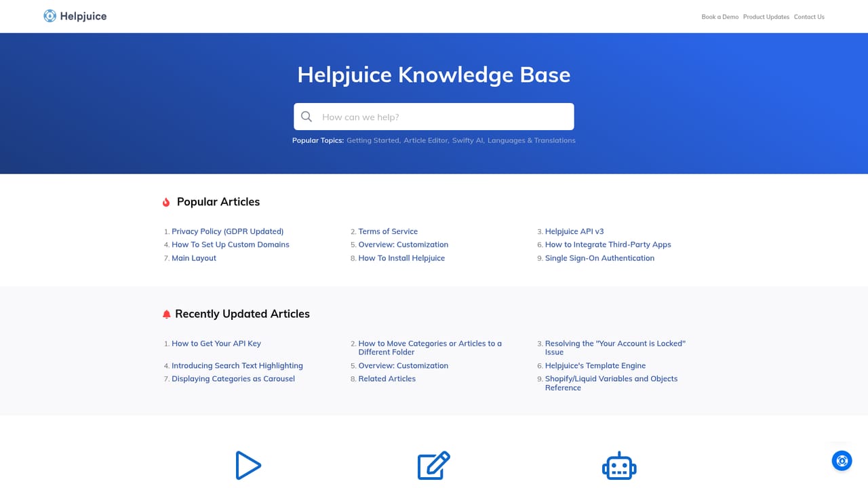Open Terms of Service article

click(x=388, y=232)
